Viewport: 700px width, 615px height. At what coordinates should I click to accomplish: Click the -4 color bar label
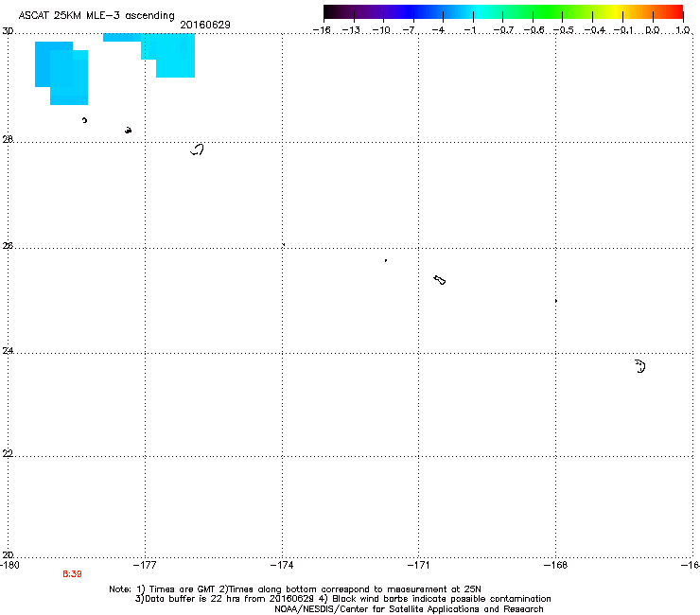coord(439,30)
